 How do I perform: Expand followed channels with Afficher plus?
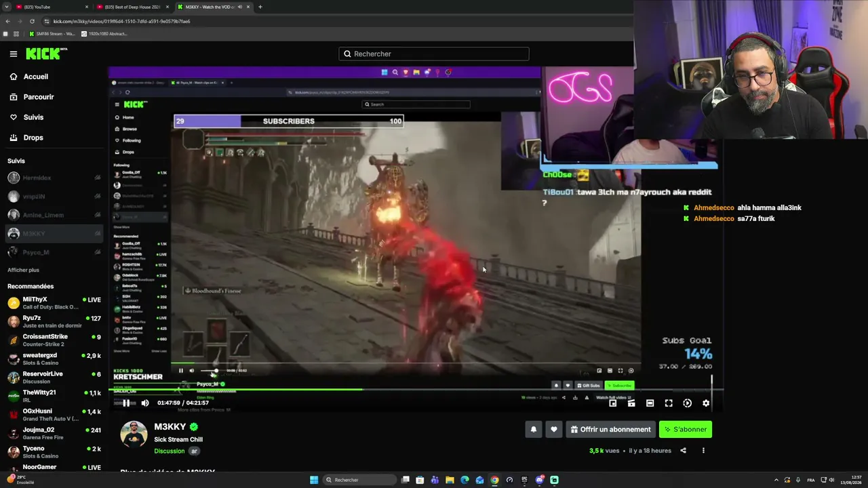point(23,270)
